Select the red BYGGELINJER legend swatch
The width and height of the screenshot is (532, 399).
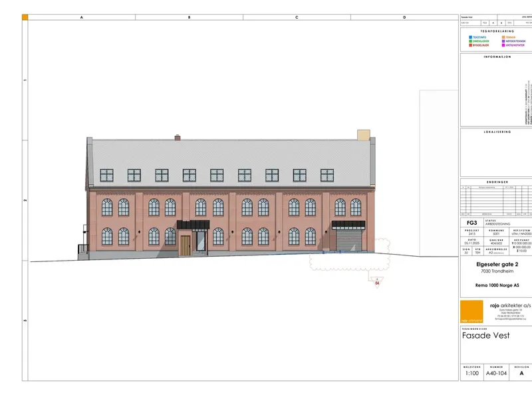coord(471,45)
